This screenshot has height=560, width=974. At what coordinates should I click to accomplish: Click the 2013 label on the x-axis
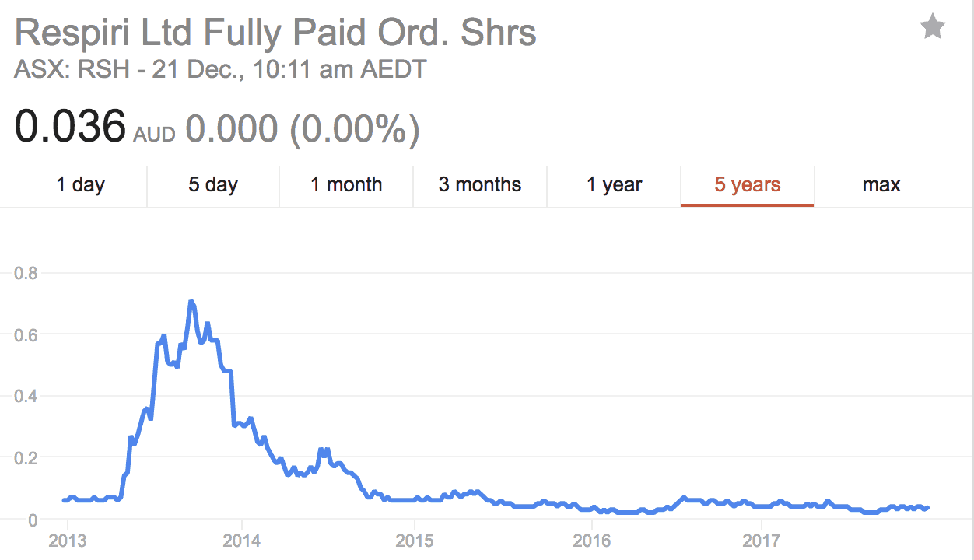68,540
